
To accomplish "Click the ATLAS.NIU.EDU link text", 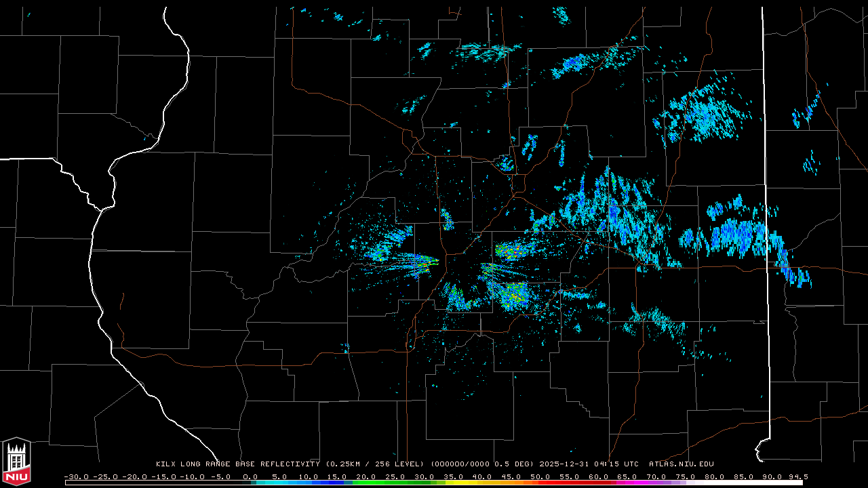I will click(681, 464).
